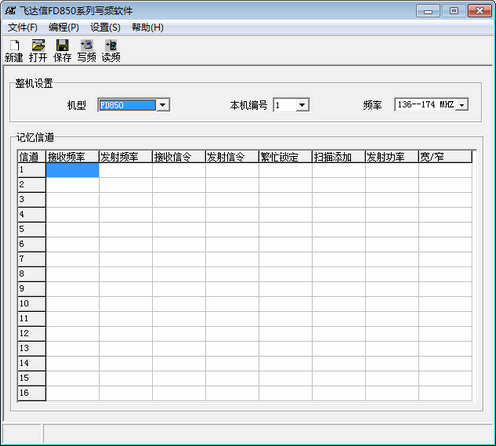Click highlighted 接收频率 cell of channel 1
The image size is (496, 446).
point(72,170)
